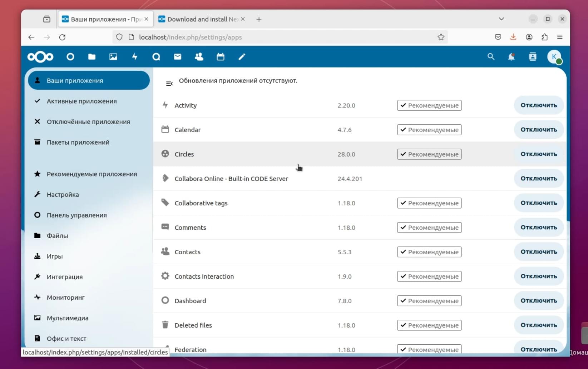Disable Collabora Online Built-in CODE Server
The height and width of the screenshot is (369, 588).
click(539, 178)
